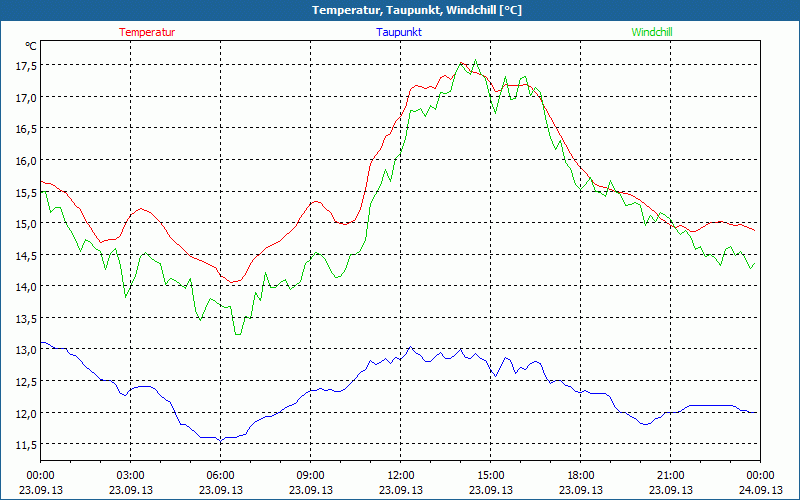The image size is (800, 500).
Task: Click the blue dew point minimum near 06:00
Action: pyautogui.click(x=220, y=441)
